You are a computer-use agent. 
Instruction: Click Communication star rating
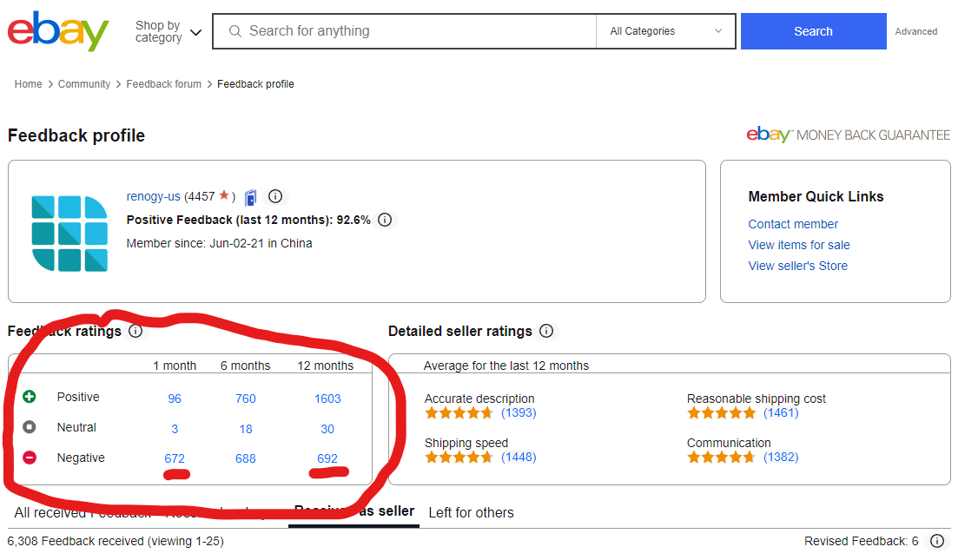(722, 457)
